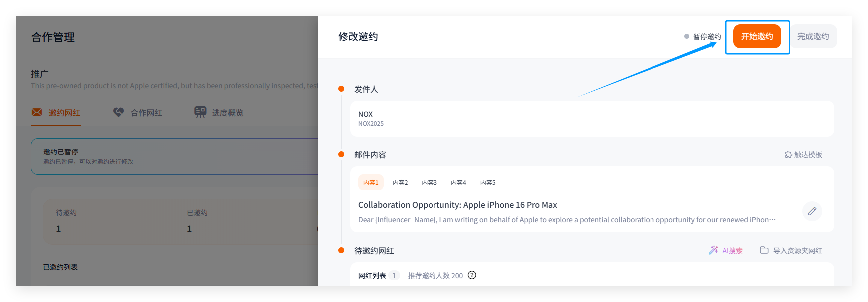Select the 内容1 tab
Screen dimensions: 868x302
pyautogui.click(x=371, y=183)
